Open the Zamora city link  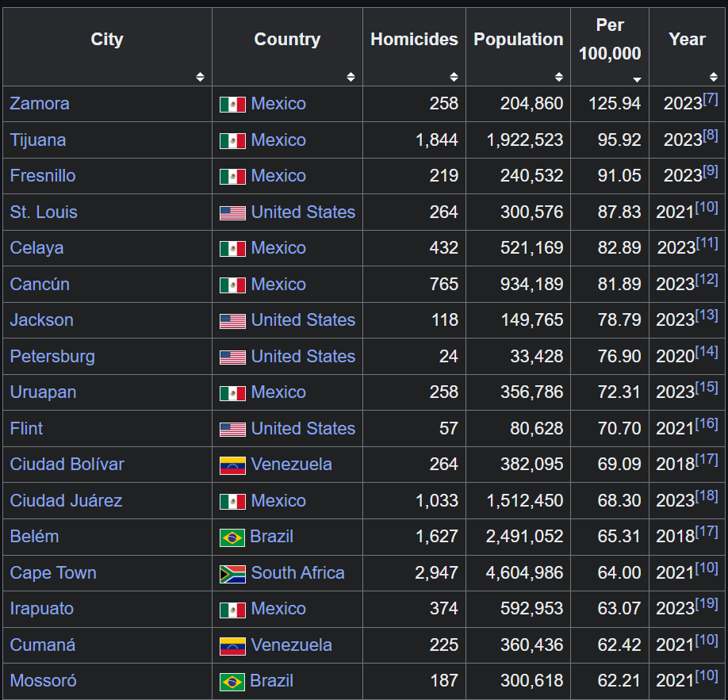[x=40, y=104]
